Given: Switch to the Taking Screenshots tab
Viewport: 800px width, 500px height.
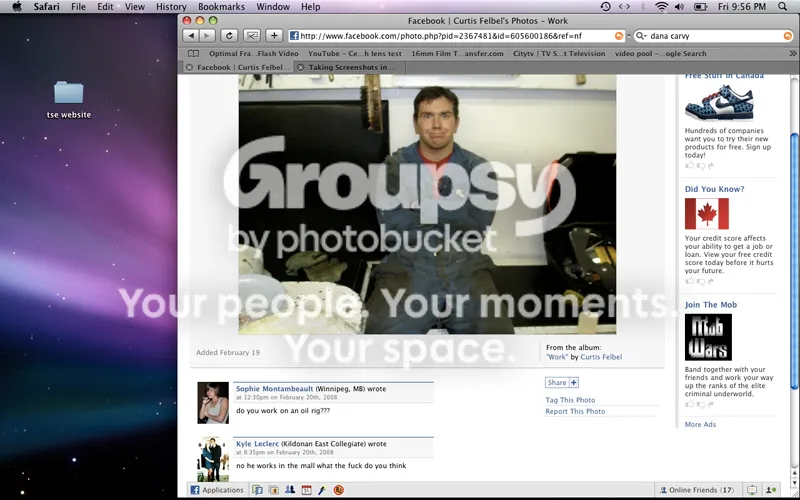Looking at the screenshot, I should (352, 67).
